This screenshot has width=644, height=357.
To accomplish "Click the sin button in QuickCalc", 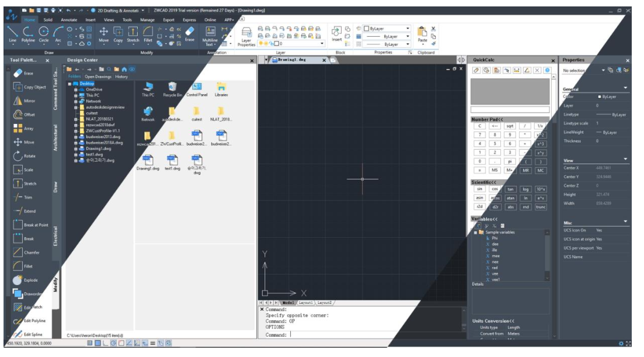I will [479, 189].
